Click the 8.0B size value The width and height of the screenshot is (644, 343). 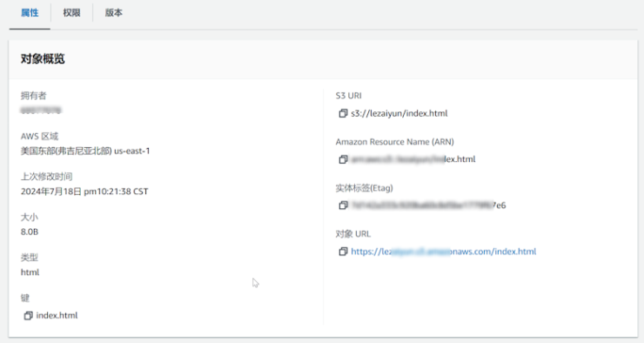pos(30,232)
